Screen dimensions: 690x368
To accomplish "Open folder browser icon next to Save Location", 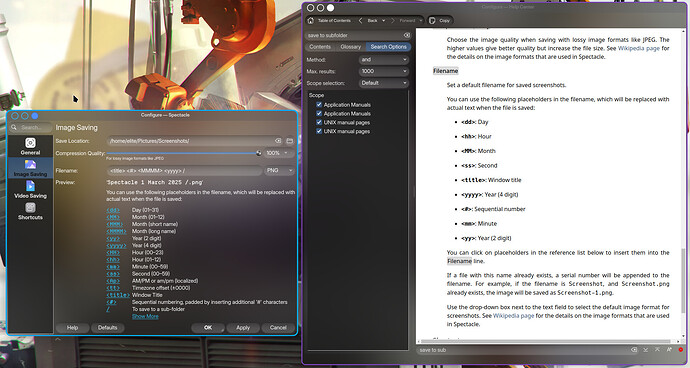I will coord(290,141).
